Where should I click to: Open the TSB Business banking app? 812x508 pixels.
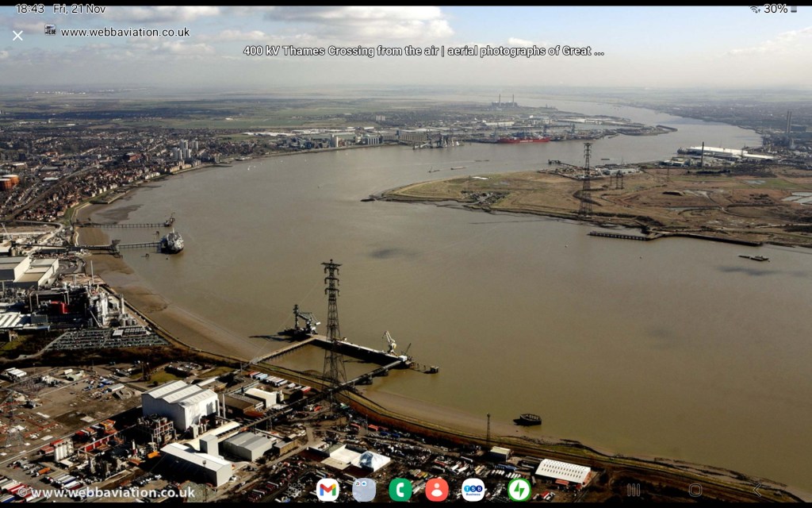tap(473, 490)
